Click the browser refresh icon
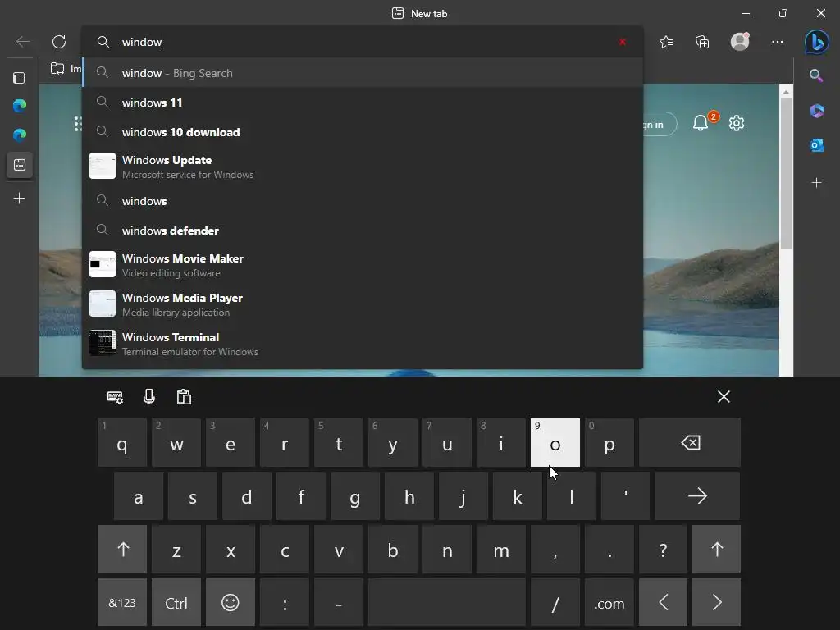The height and width of the screenshot is (630, 840). point(59,42)
